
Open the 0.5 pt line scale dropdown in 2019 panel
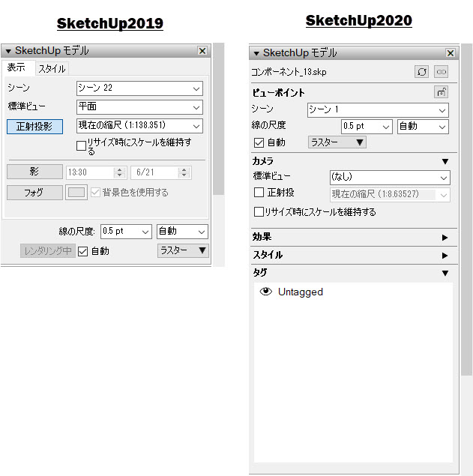[x=126, y=232]
